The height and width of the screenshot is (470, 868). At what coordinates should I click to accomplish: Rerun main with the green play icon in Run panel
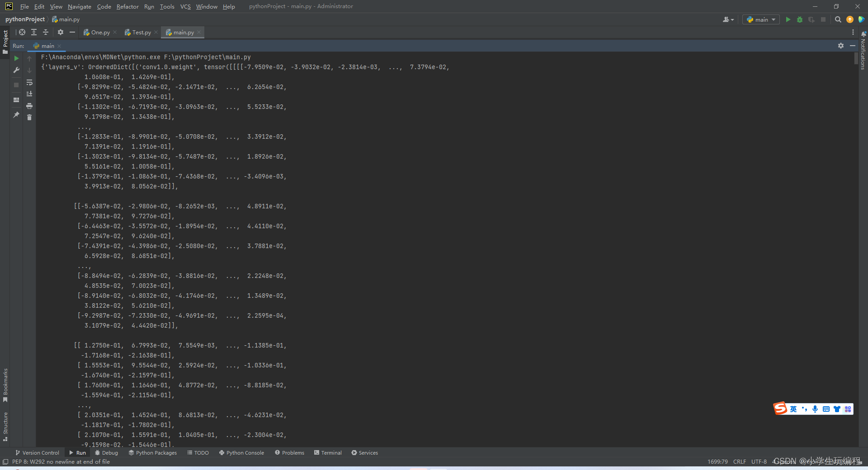(x=16, y=58)
